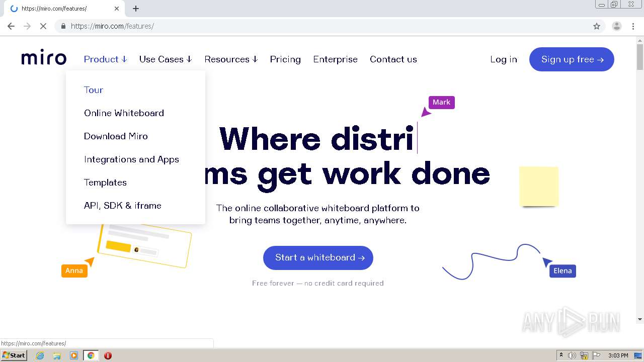The height and width of the screenshot is (362, 644).
Task: Open Integrations and Apps item
Action: 131,159
